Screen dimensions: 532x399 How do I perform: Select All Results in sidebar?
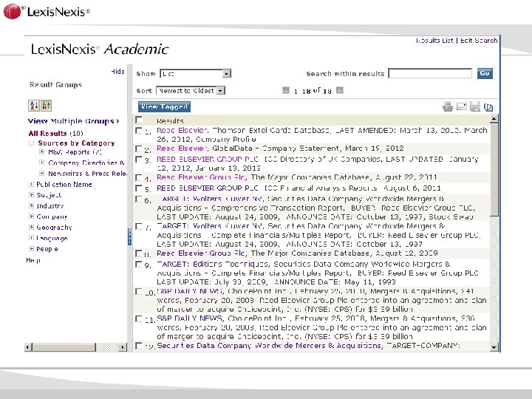pos(47,133)
